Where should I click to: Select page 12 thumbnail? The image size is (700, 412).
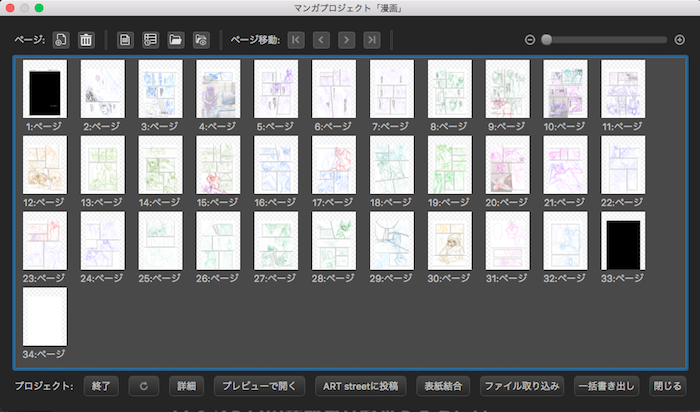coord(45,165)
